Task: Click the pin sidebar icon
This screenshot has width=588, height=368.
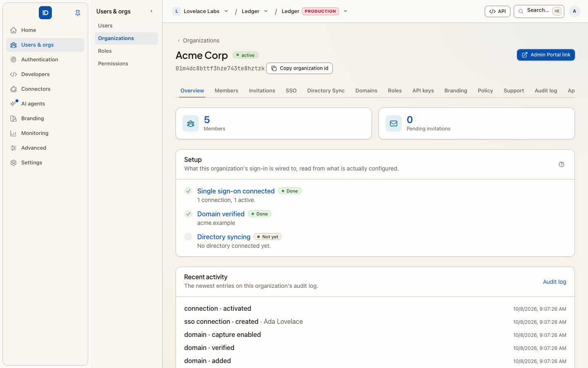Action: coord(78,13)
